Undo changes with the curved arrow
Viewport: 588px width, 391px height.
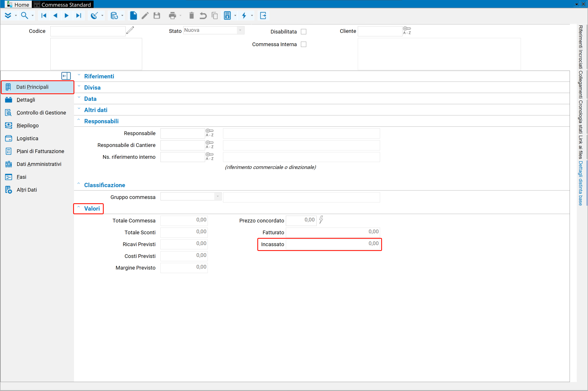pyautogui.click(x=203, y=15)
